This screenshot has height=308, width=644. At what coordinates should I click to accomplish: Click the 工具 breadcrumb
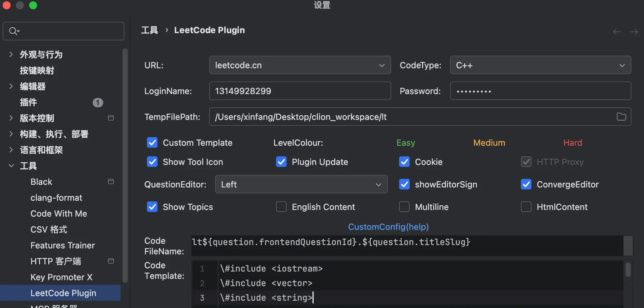pyautogui.click(x=150, y=30)
